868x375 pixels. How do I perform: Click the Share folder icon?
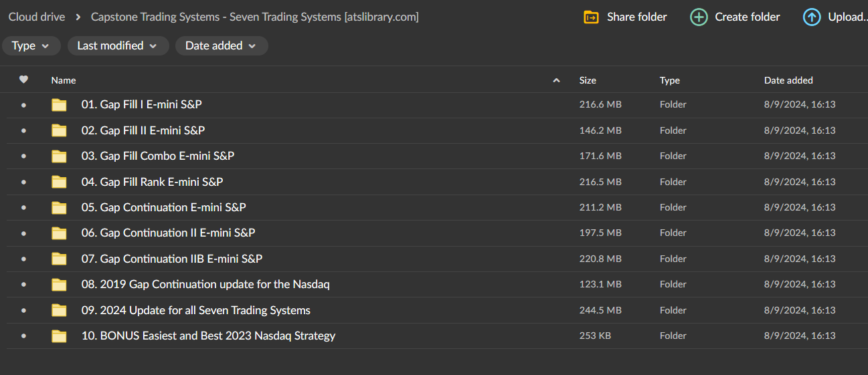pos(591,17)
